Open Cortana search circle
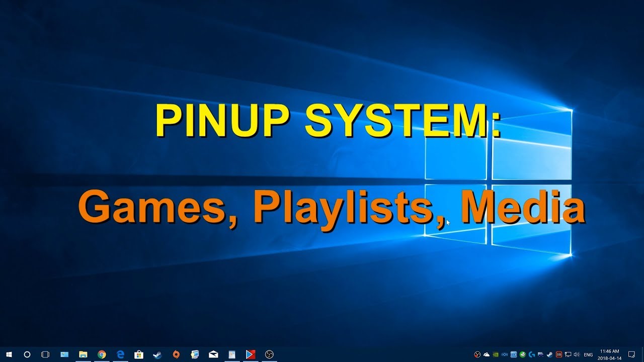 (27, 354)
